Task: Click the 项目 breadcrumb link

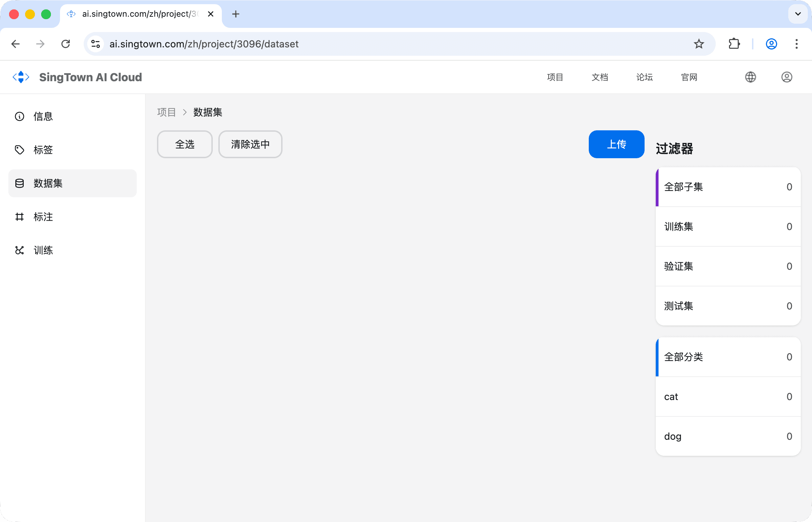Action: tap(166, 112)
